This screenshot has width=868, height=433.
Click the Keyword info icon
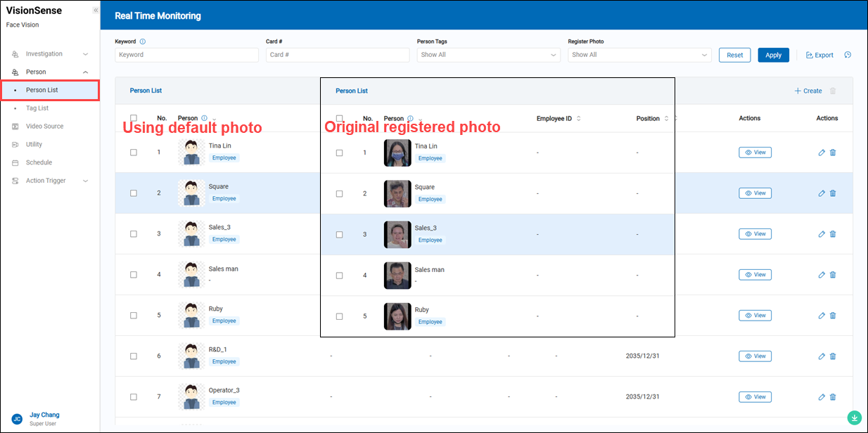coord(143,41)
